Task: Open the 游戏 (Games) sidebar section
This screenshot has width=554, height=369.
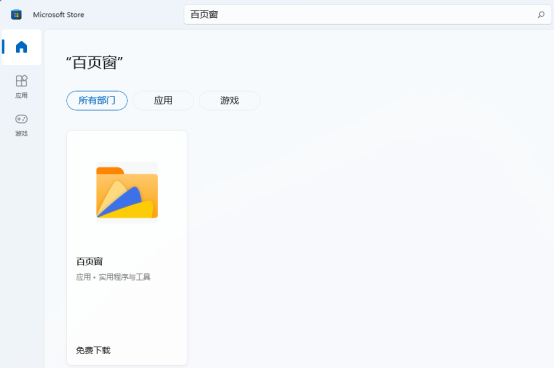Action: pos(21,125)
